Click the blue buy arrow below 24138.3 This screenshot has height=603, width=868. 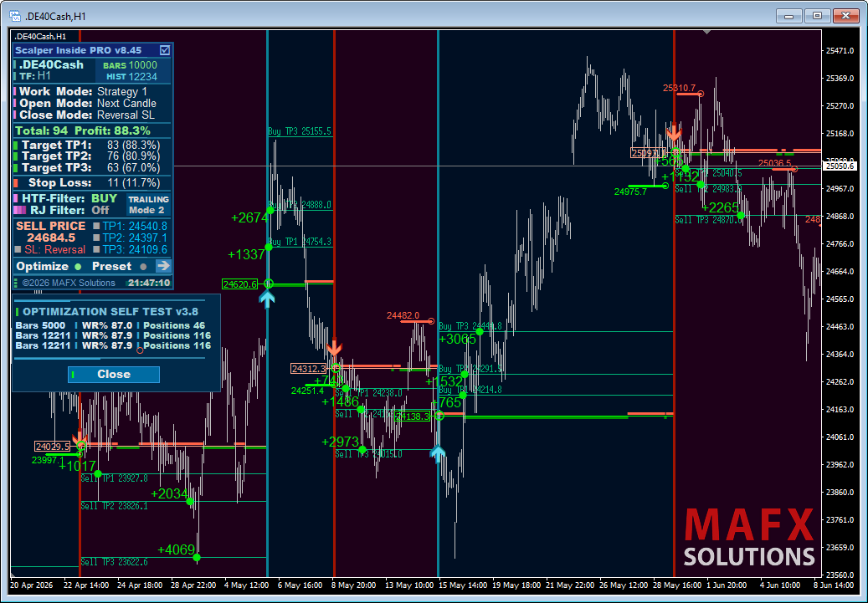(x=438, y=454)
